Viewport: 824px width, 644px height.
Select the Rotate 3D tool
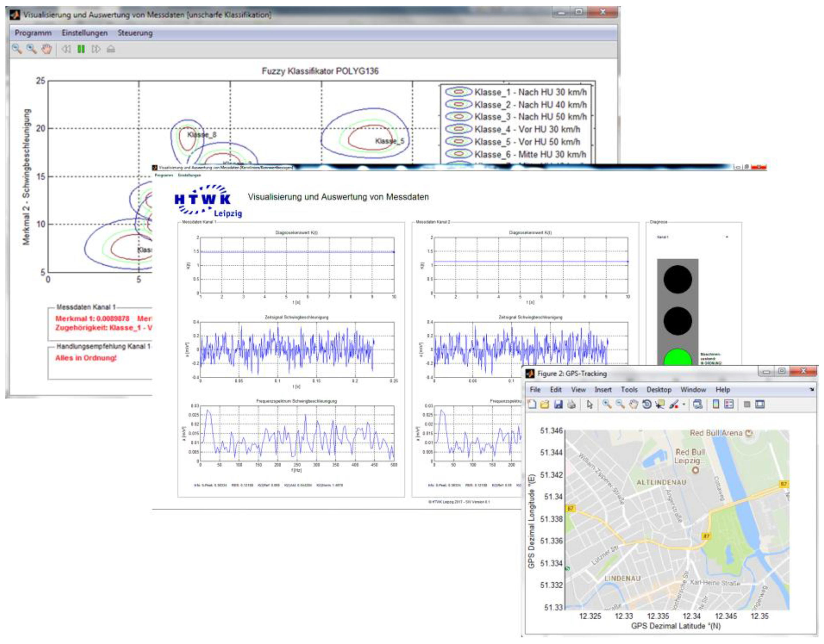pyautogui.click(x=647, y=404)
